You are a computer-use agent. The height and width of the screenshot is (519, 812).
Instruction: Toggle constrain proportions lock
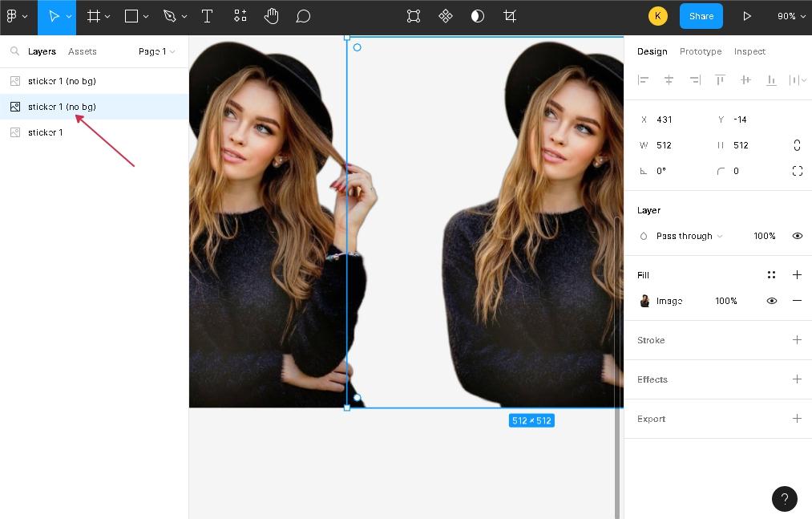point(797,145)
